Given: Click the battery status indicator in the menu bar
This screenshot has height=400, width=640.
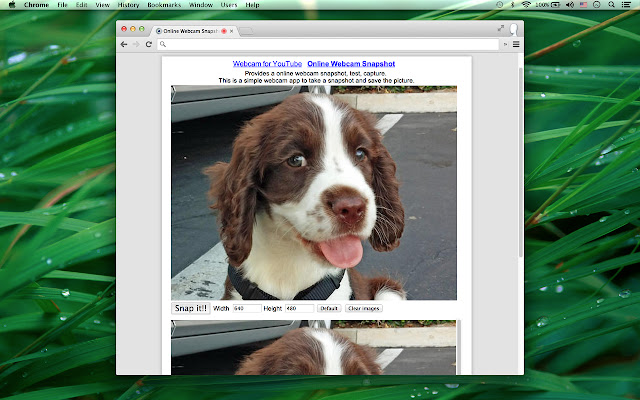Looking at the screenshot, I should click(548, 5).
